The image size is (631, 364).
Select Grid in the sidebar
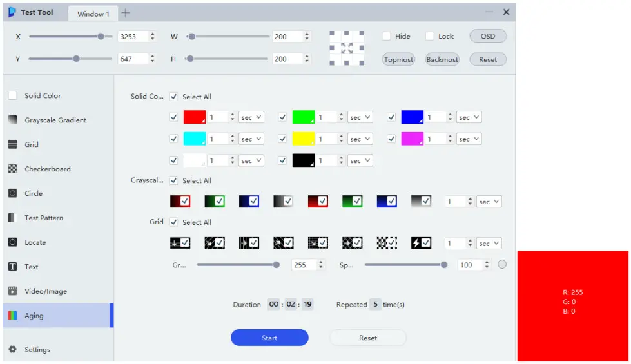click(x=59, y=144)
